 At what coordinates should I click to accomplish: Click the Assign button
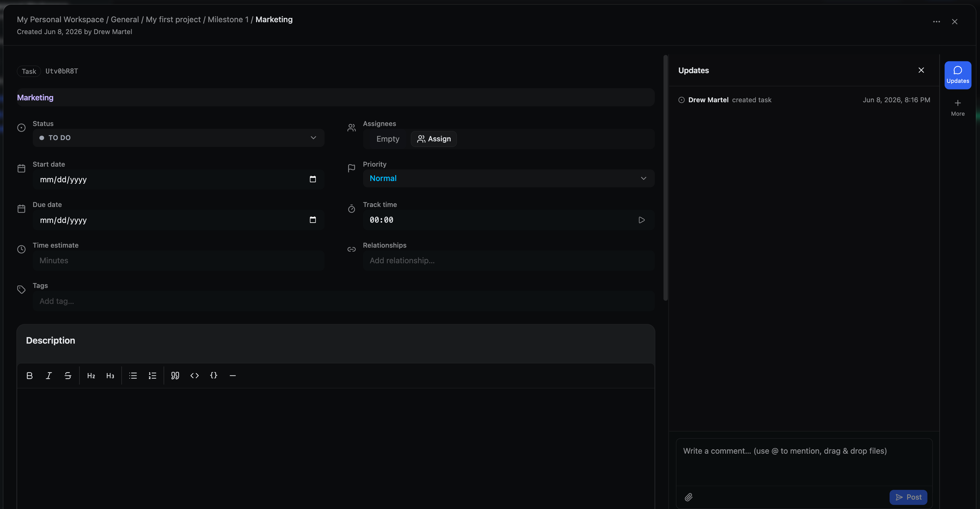coord(434,139)
